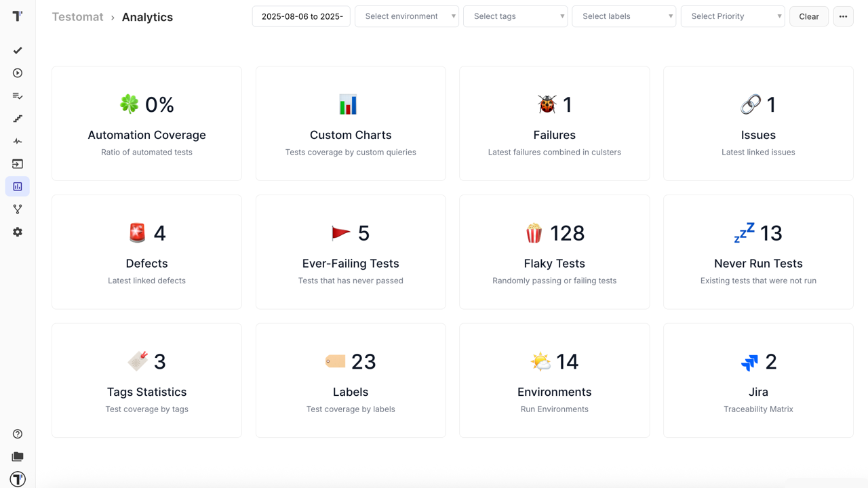Expand the Select tags dropdown
Image resolution: width=868 pixels, height=488 pixels.
coord(515,16)
